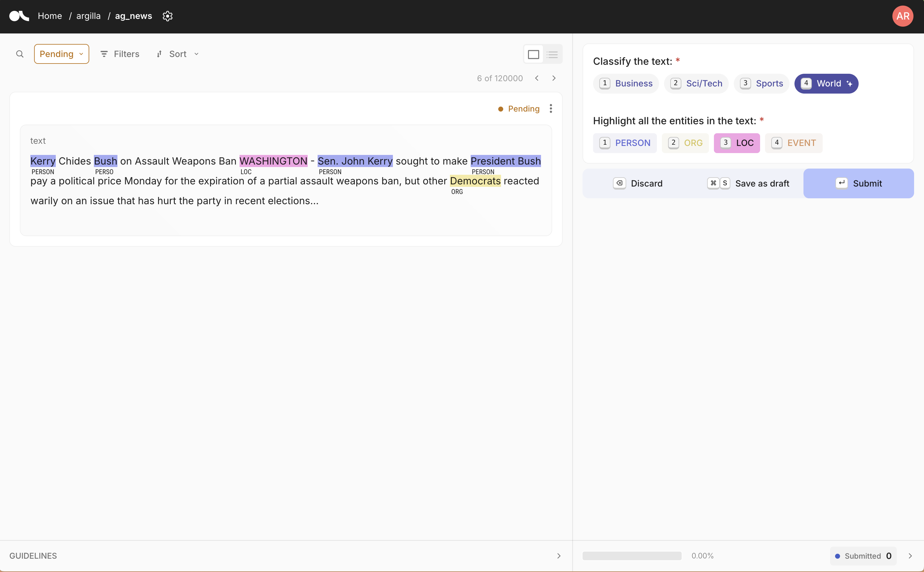Go to the previous record arrow
This screenshot has width=924, height=572.
pyautogui.click(x=537, y=78)
